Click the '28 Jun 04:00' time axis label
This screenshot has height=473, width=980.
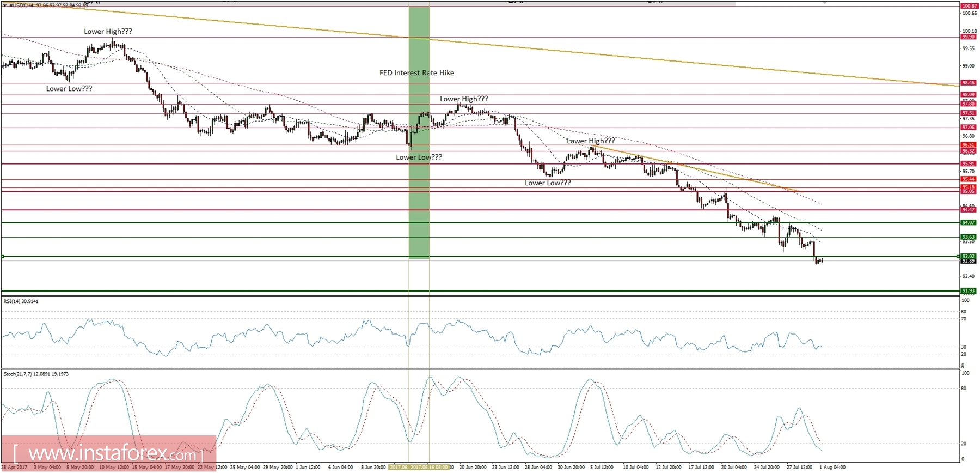[x=539, y=467]
